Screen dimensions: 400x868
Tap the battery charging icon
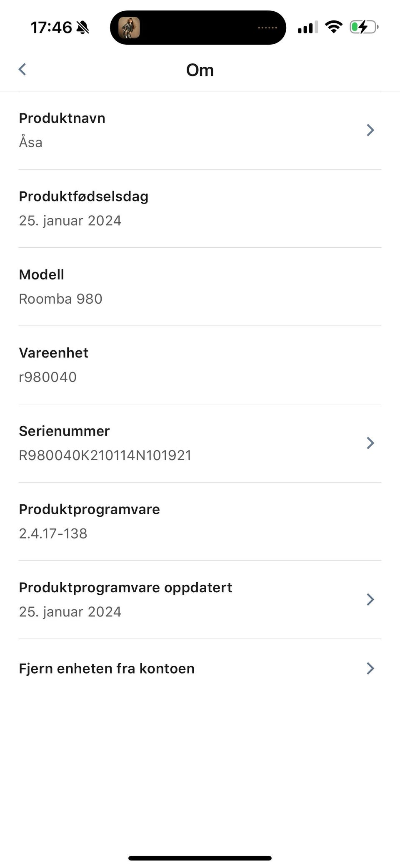(x=364, y=27)
